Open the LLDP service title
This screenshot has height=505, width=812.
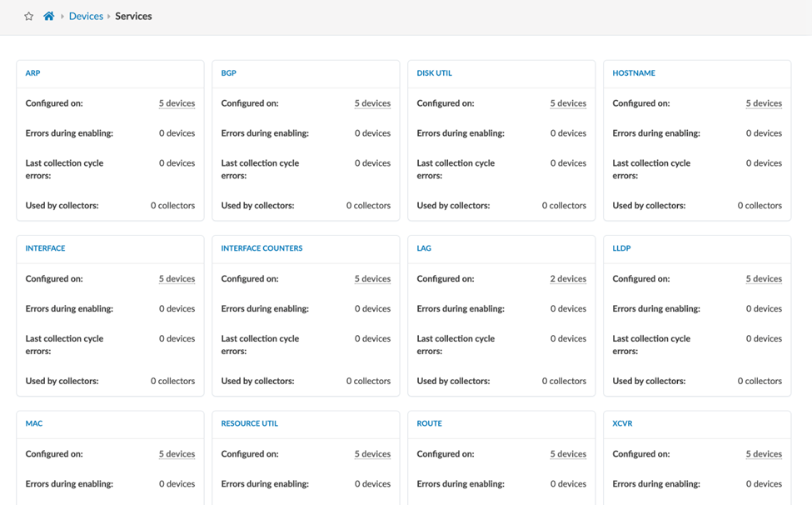622,248
